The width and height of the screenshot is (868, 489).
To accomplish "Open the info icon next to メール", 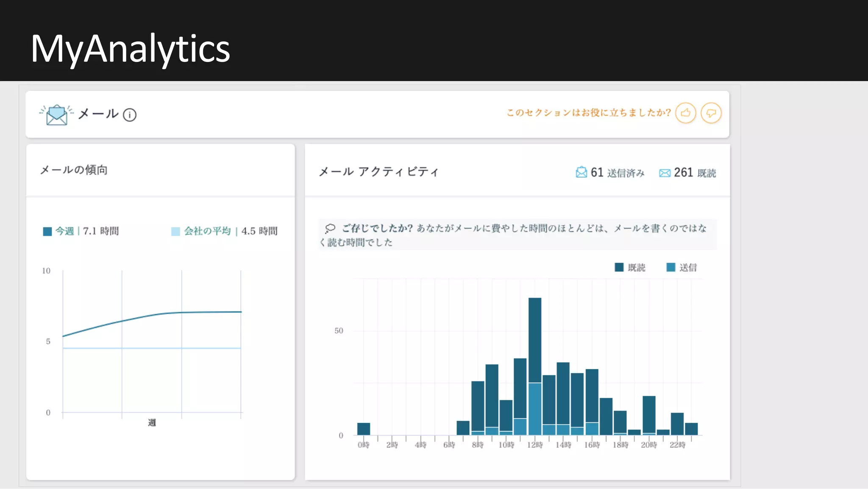I will tap(130, 115).
